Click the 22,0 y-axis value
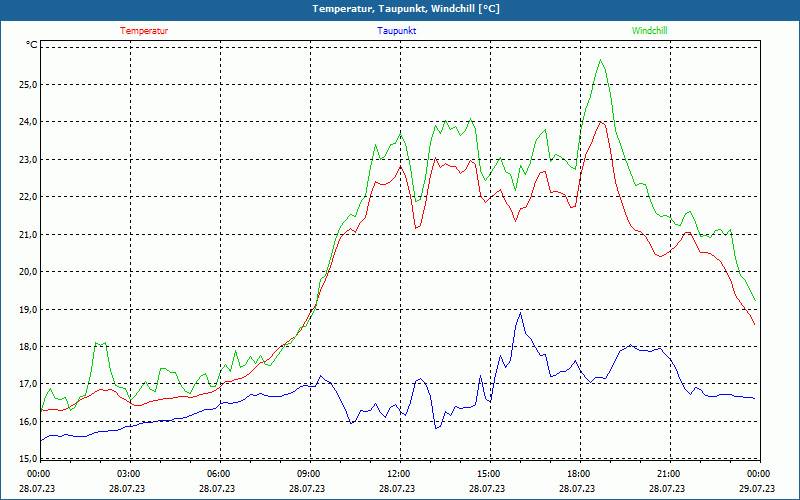 [28, 197]
